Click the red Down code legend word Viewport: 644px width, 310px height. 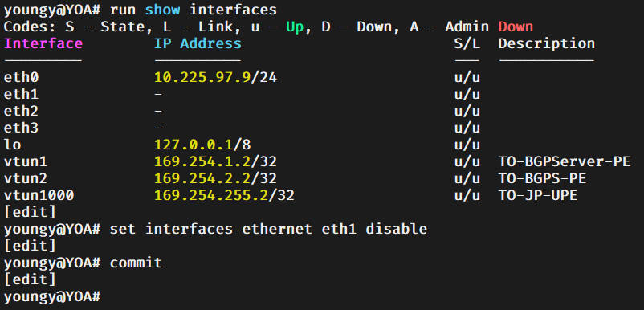pos(516,27)
